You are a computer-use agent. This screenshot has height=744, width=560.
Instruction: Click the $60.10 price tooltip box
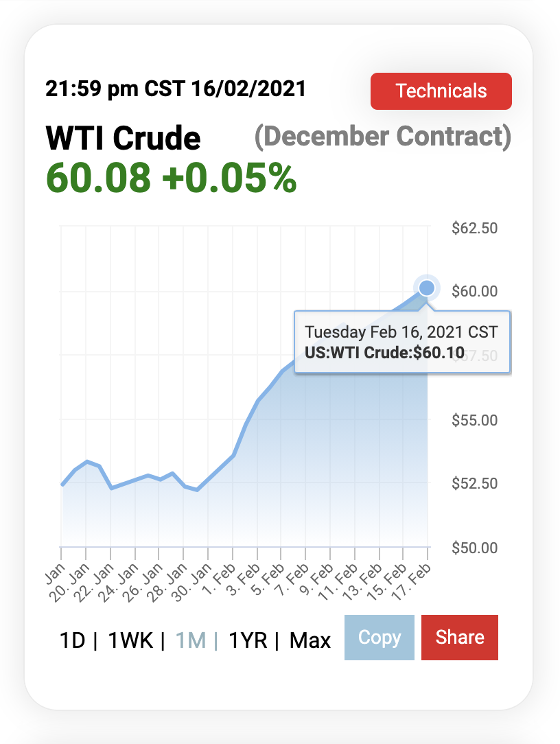click(402, 342)
